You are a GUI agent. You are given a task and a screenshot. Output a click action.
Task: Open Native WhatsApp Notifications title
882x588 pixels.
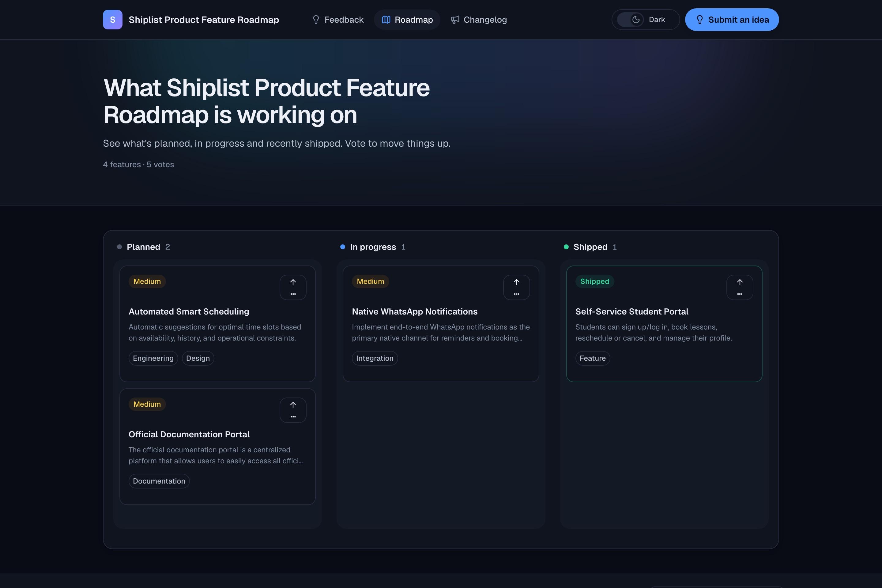pyautogui.click(x=415, y=312)
